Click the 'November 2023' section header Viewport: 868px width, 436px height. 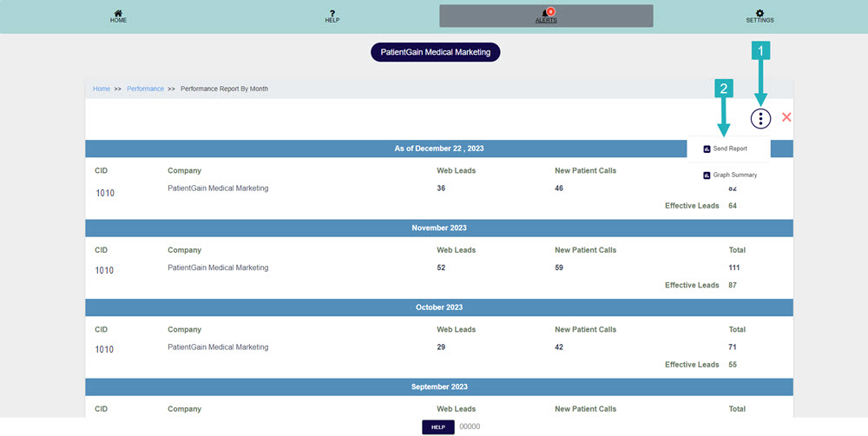439,228
